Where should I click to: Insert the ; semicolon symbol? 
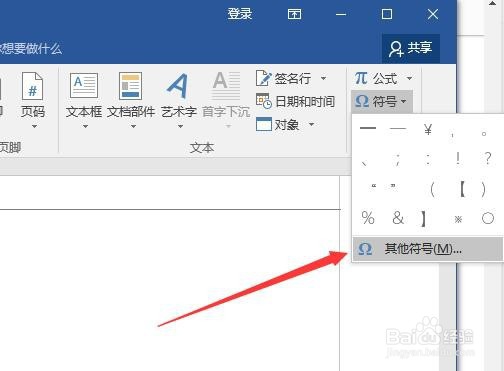click(397, 159)
